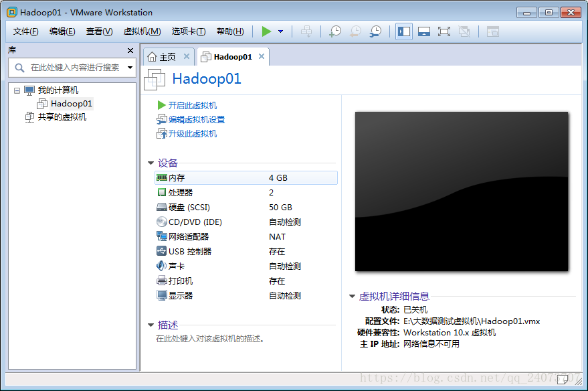Select Hadoop01 in the library tree
The height and width of the screenshot is (391, 588).
(x=72, y=104)
